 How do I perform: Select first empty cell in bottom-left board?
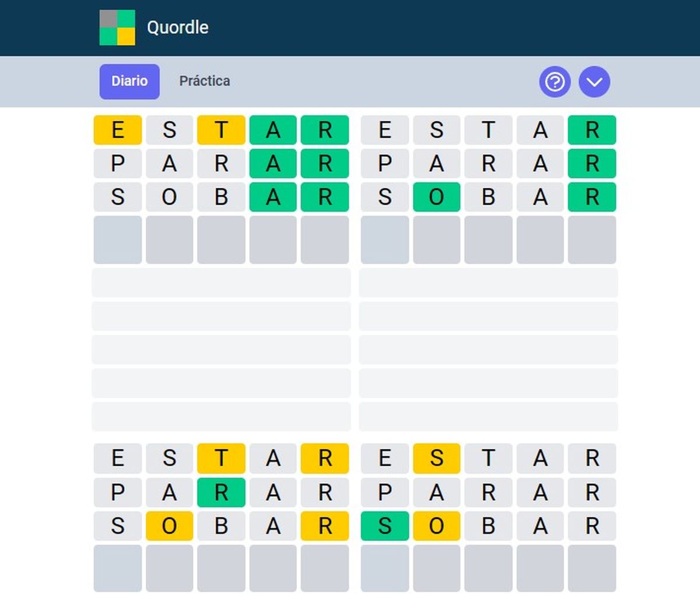pos(118,568)
